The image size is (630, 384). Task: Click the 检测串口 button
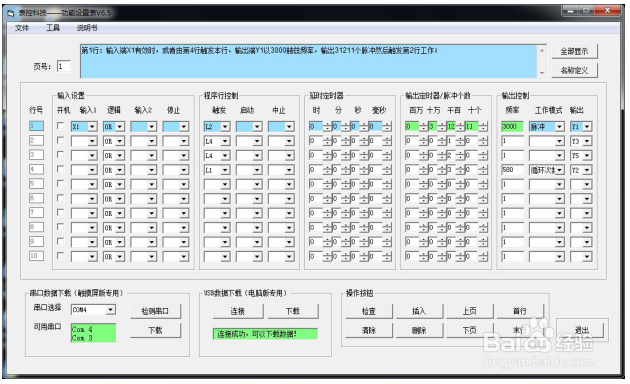[x=155, y=311]
